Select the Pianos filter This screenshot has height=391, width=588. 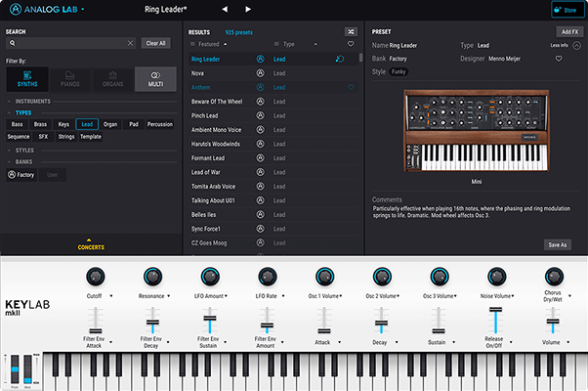[x=70, y=79]
